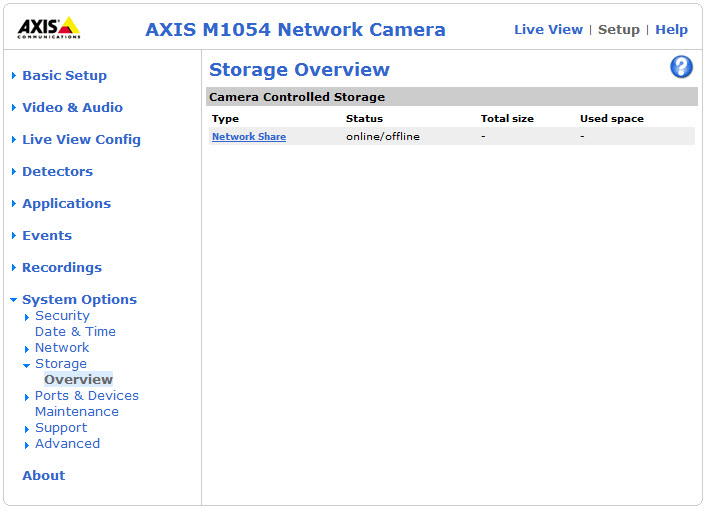
Task: Expand the Support submenu arrow
Action: pos(27,430)
